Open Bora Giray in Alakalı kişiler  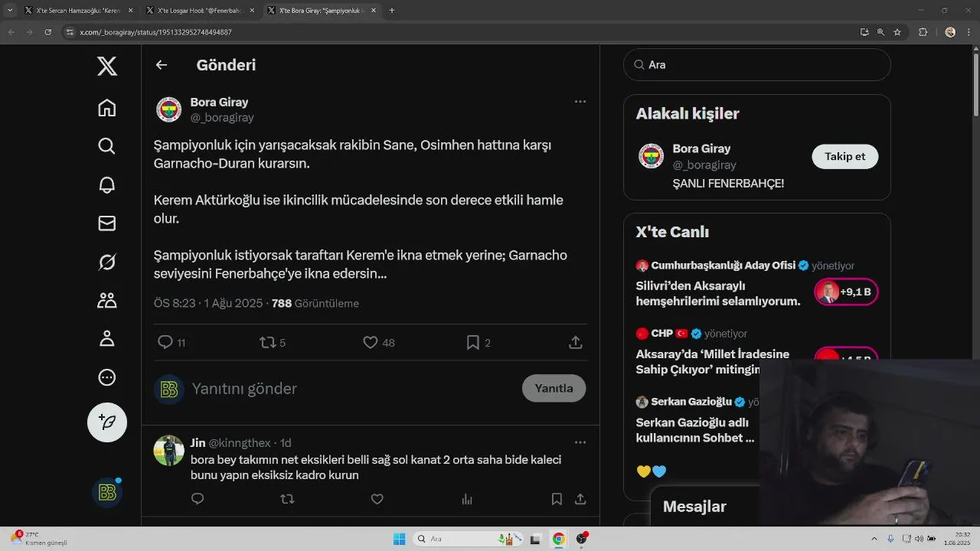(x=701, y=148)
